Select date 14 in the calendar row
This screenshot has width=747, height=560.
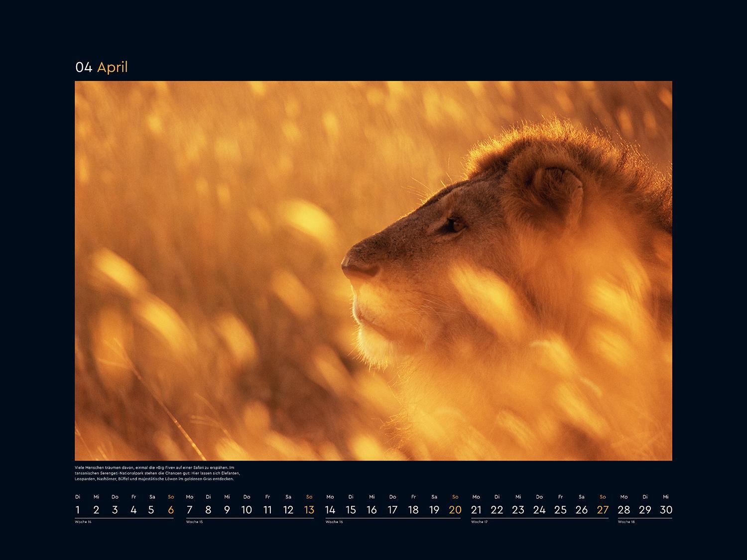(x=330, y=510)
